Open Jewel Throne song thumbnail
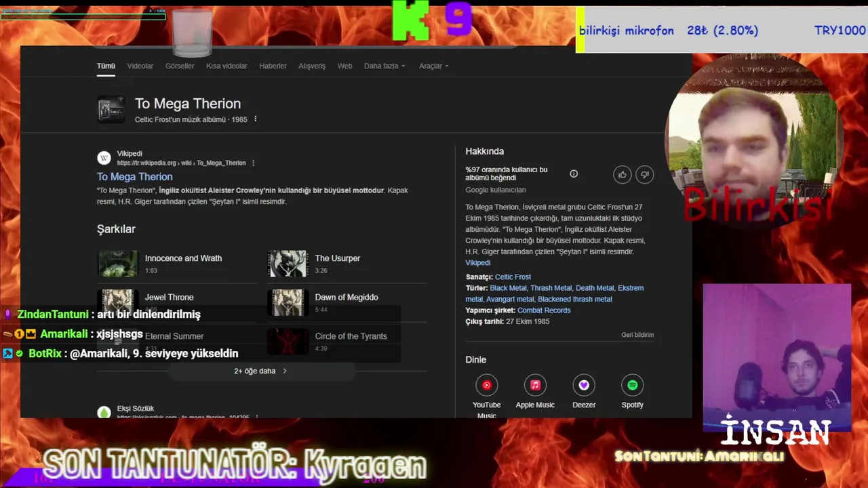This screenshot has height=488, width=868. tap(117, 302)
